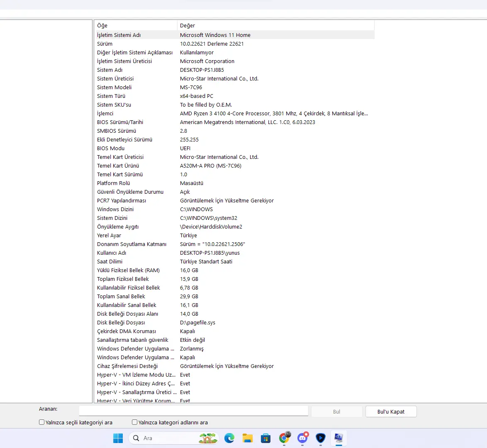Select the 'Hyper-V - İkinci Düzey Adres Ç...' item
The width and height of the screenshot is (487, 448).
136,383
